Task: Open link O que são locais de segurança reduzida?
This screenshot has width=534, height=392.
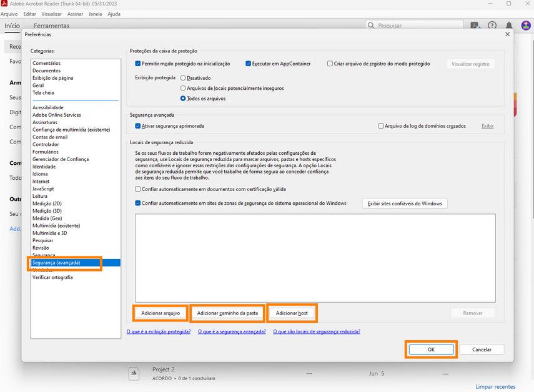Action: (x=317, y=331)
